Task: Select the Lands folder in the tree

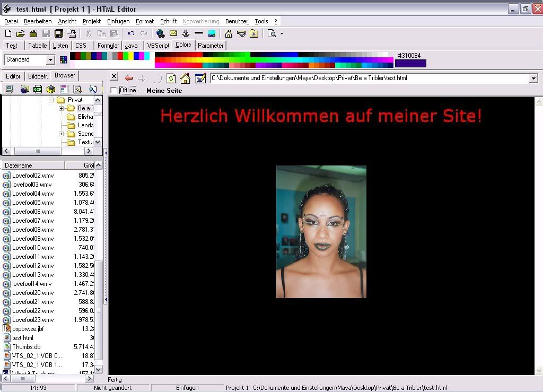Action: [x=85, y=125]
